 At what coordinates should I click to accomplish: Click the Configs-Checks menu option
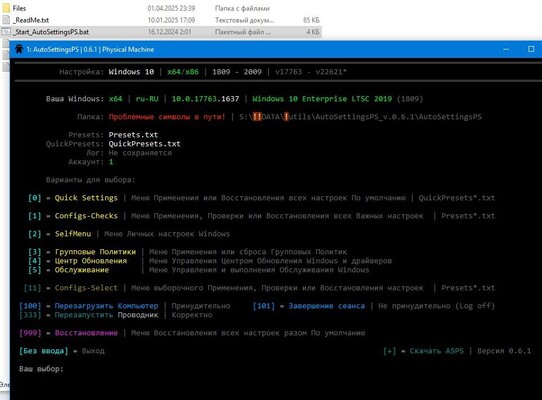(x=86, y=216)
